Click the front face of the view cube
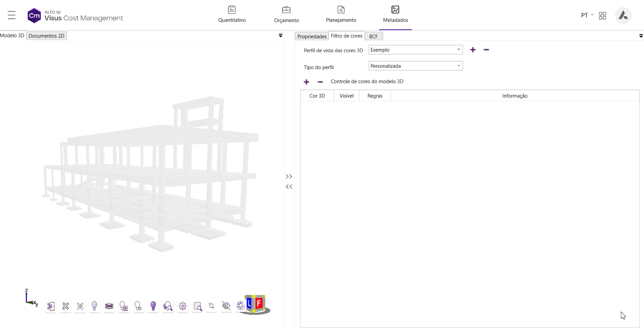The image size is (644, 330). pyautogui.click(x=259, y=303)
